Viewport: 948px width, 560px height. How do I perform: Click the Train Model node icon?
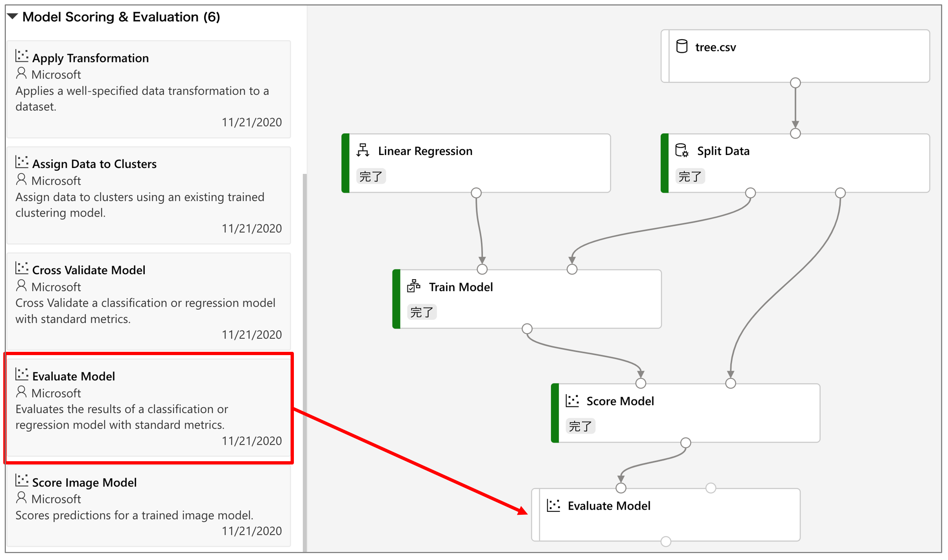pos(413,286)
